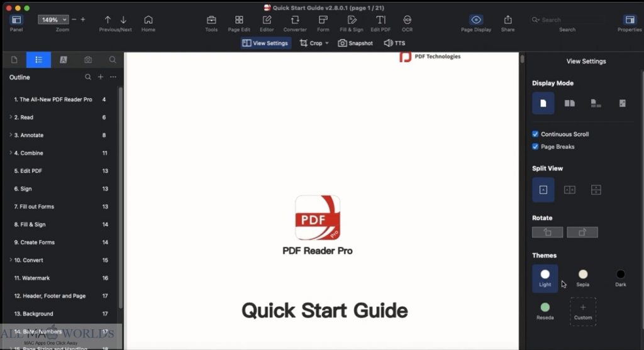This screenshot has height=350, width=644.
Task: Uncheck Page Breaks
Action: pyautogui.click(x=535, y=146)
